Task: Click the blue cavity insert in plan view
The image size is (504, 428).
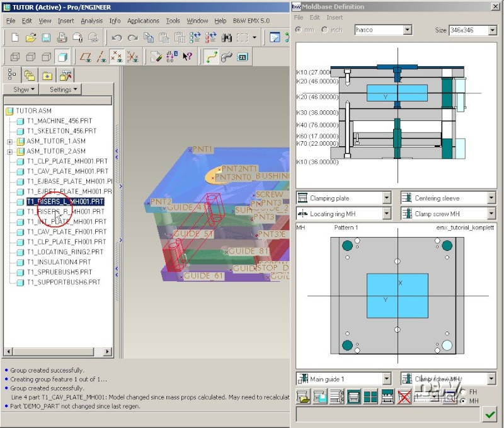Action: point(398,296)
